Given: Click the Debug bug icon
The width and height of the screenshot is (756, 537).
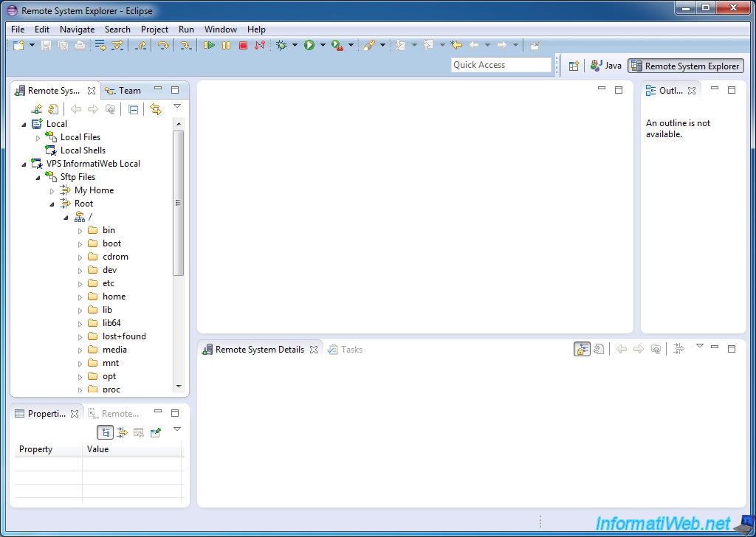Looking at the screenshot, I should pyautogui.click(x=281, y=45).
